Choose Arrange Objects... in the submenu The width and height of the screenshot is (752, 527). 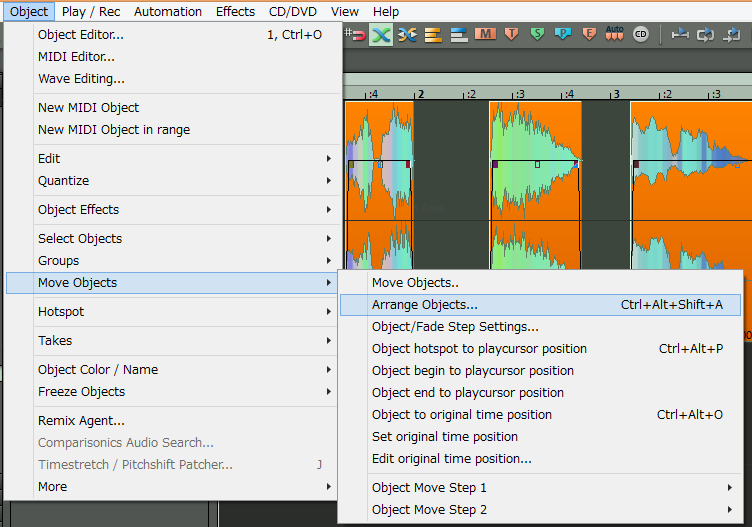(540, 304)
